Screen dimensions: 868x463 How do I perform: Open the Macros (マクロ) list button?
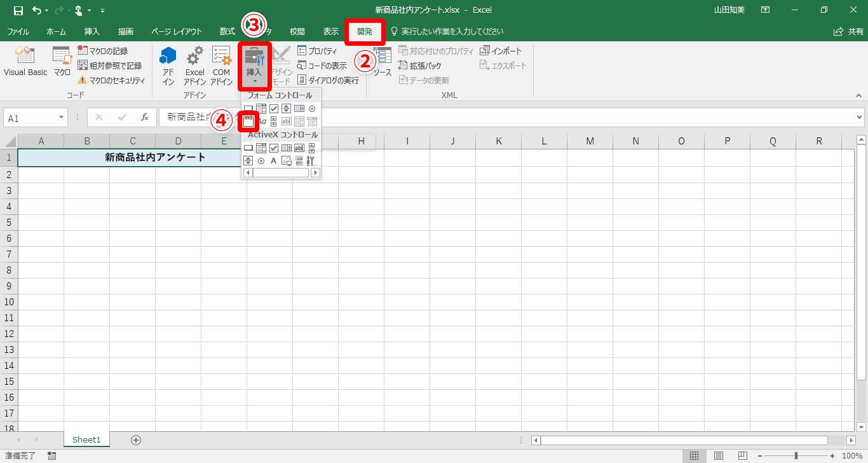click(62, 62)
